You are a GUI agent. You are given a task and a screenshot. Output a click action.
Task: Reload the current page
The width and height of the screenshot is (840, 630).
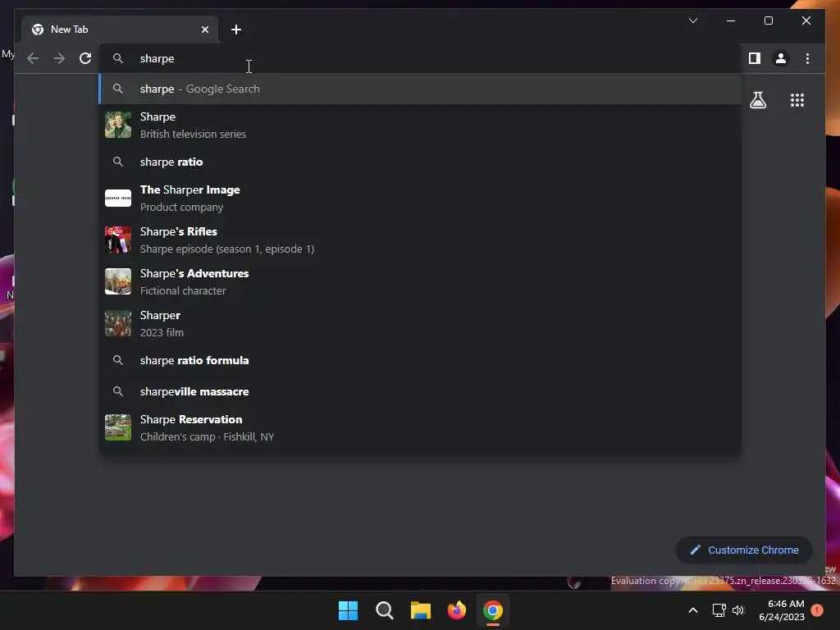coord(85,58)
